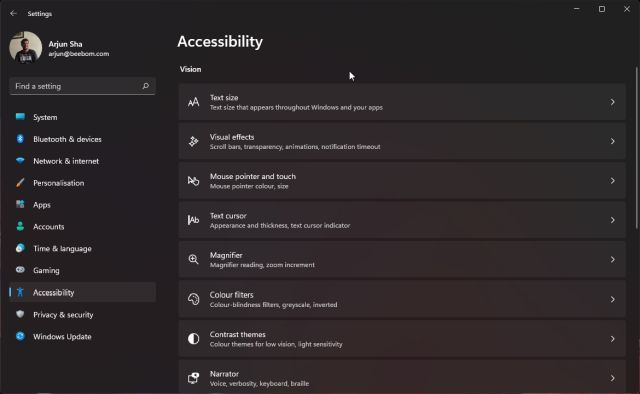This screenshot has height=394, width=640.
Task: Click the Arjun Sha account name
Action: pyautogui.click(x=65, y=44)
